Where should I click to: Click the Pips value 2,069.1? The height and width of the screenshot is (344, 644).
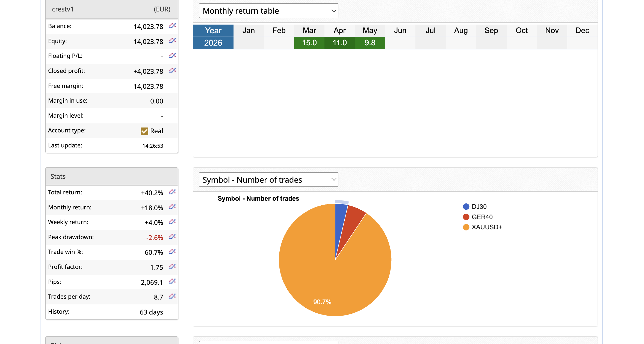[x=152, y=282]
